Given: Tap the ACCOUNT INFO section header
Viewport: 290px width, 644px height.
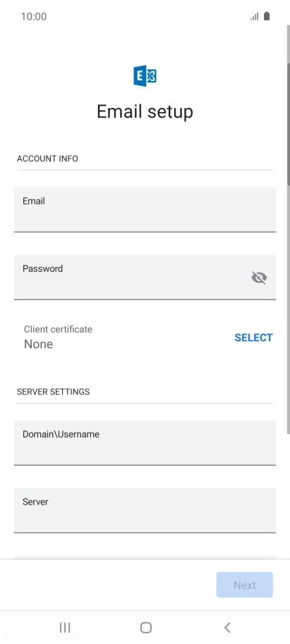Looking at the screenshot, I should [x=47, y=159].
